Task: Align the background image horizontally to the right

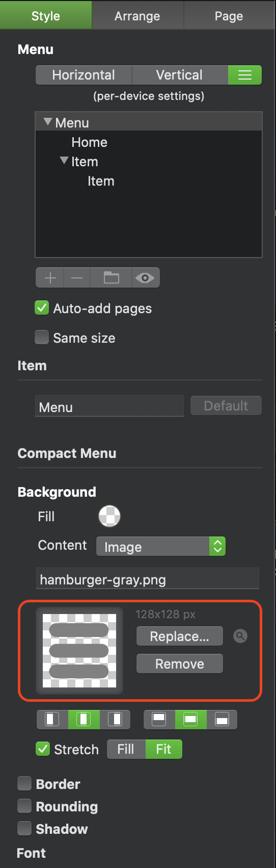Action: tap(115, 720)
